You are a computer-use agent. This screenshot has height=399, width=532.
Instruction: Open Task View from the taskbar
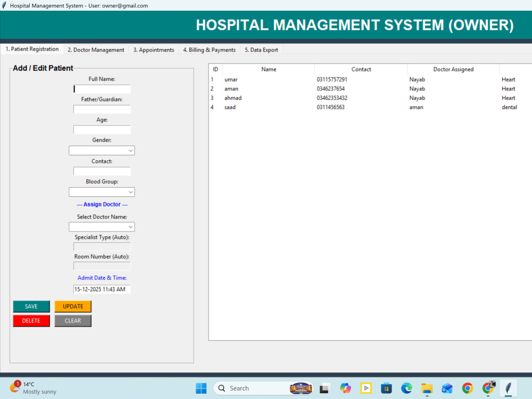(x=325, y=388)
